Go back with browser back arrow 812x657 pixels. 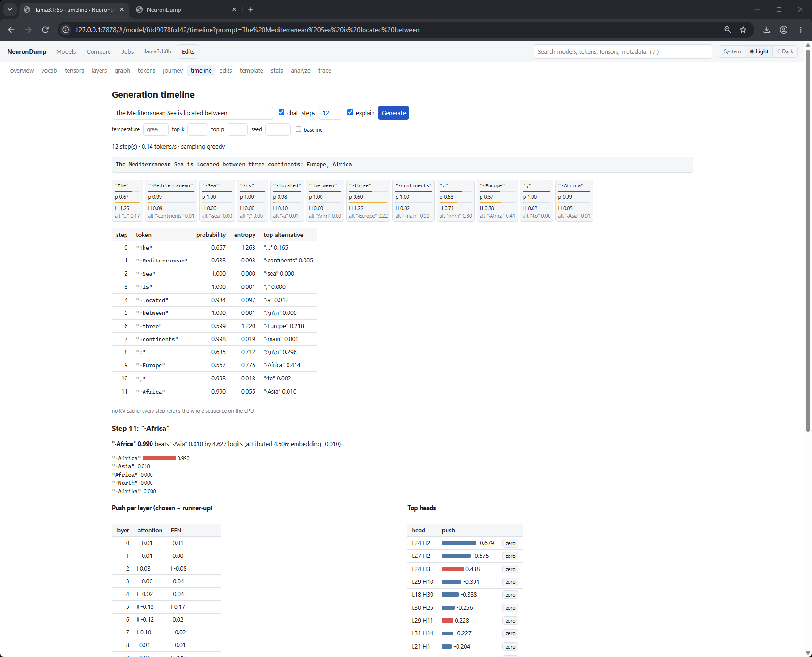[x=11, y=30]
